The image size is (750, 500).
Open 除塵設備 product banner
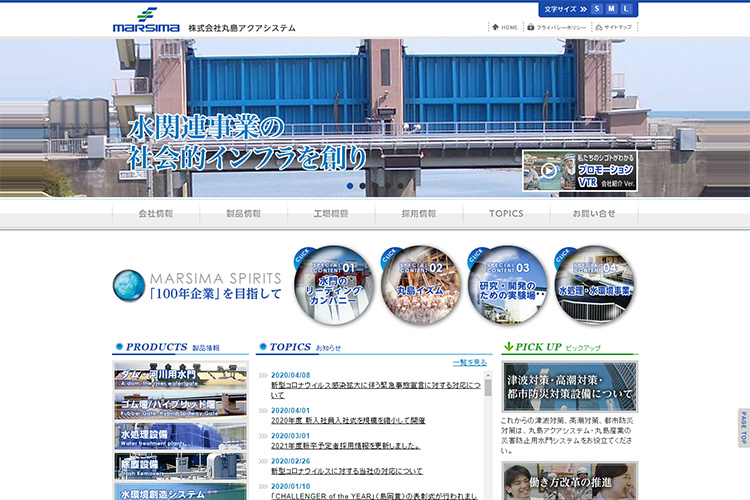[180, 466]
